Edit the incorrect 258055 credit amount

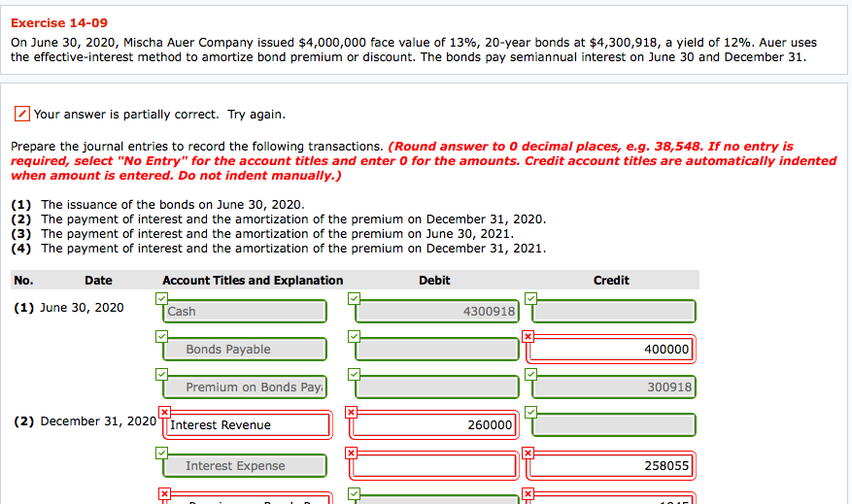(611, 466)
